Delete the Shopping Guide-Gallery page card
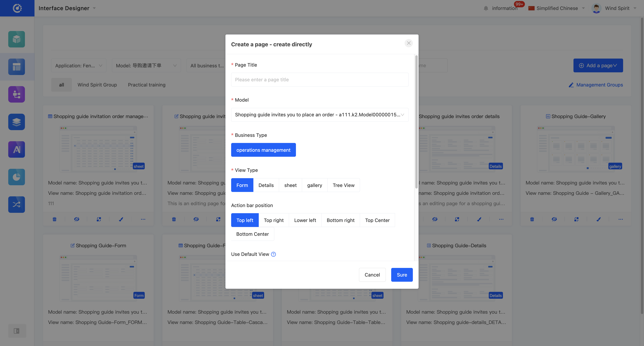Screen dimensions: 644x346 tap(532, 219)
